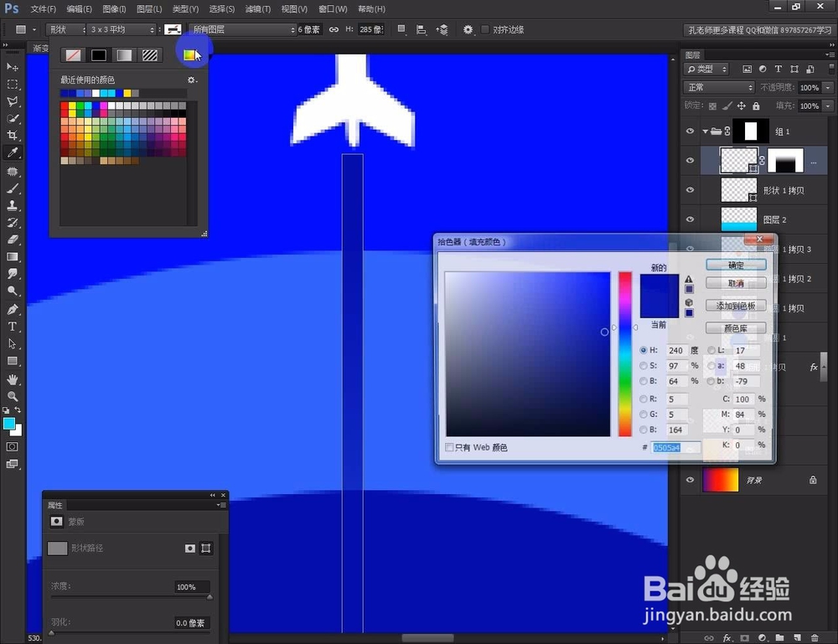This screenshot has height=644, width=838.
Task: Click the lock transparency icon in Layers panel
Action: point(712,106)
